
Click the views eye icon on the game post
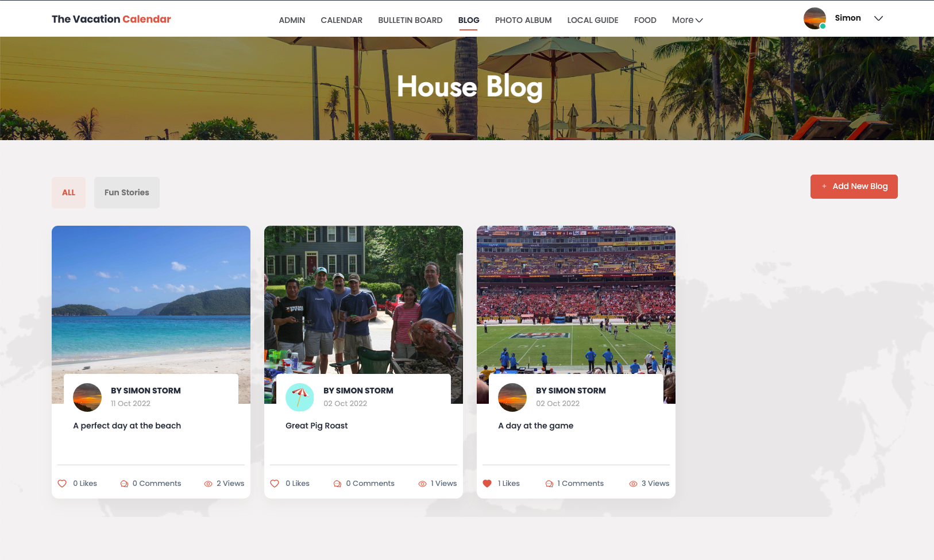(x=633, y=484)
